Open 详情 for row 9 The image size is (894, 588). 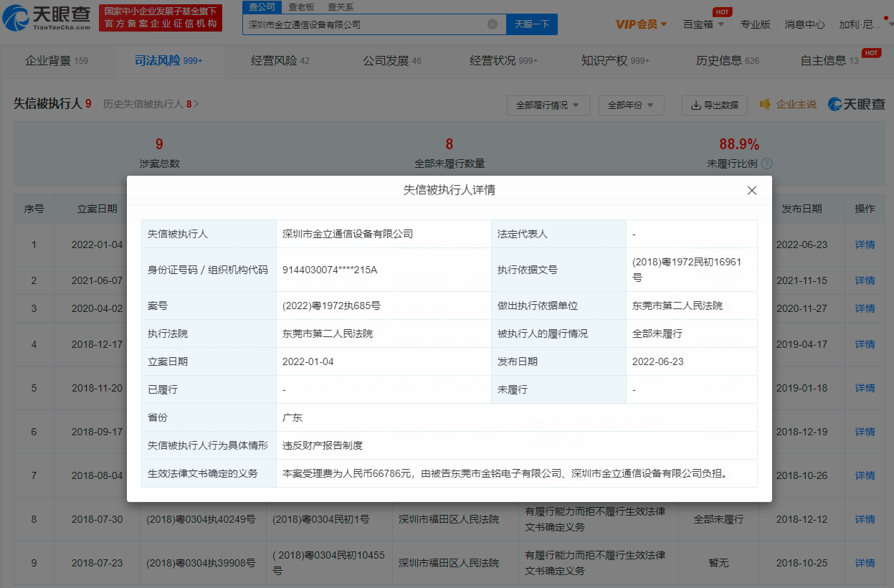click(865, 563)
